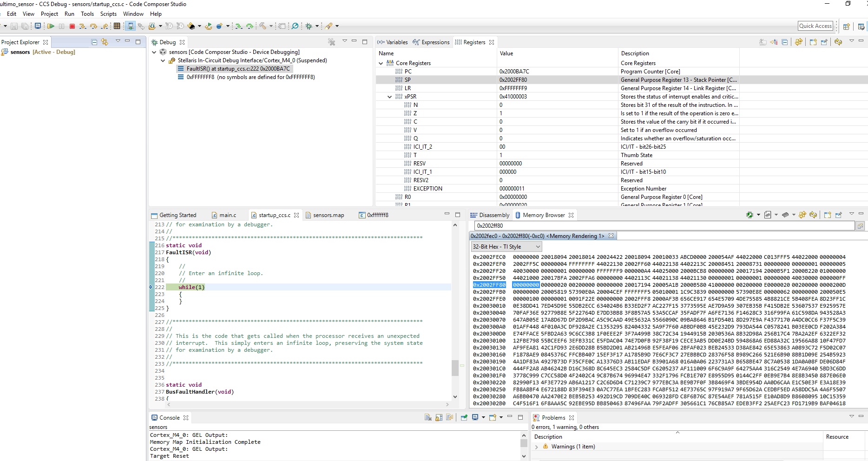This screenshot has height=461, width=868.
Task: Click the memory address field 0x2002ff80
Action: click(x=664, y=226)
